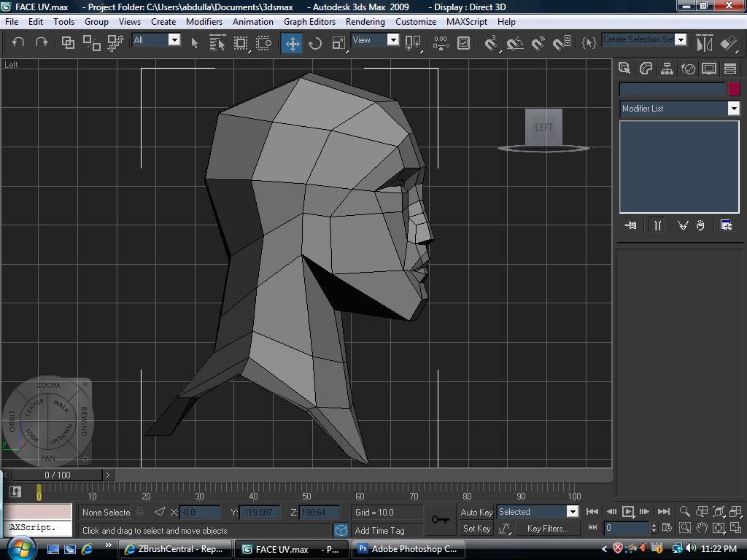Screen dimensions: 747x560
Task: Click Go to End playback button
Action: (664, 511)
